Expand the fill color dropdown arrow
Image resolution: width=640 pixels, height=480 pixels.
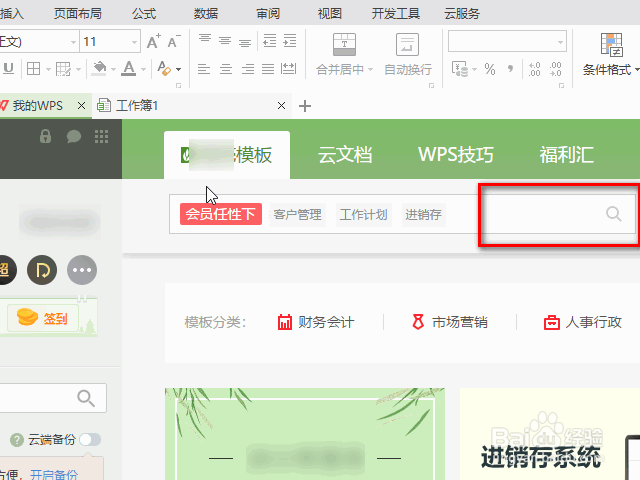pyautogui.click(x=113, y=69)
